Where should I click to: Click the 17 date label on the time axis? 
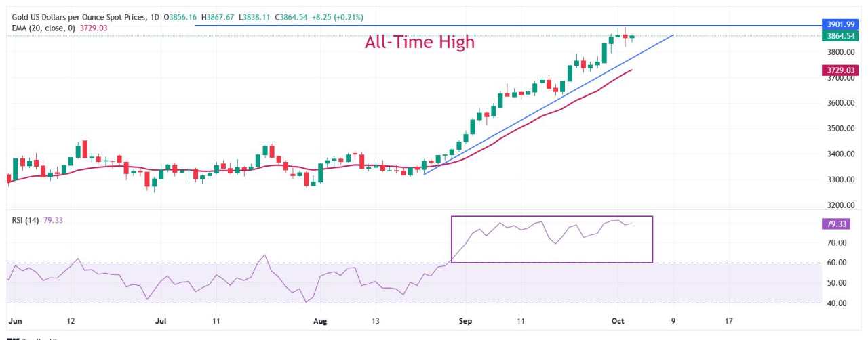[728, 319]
